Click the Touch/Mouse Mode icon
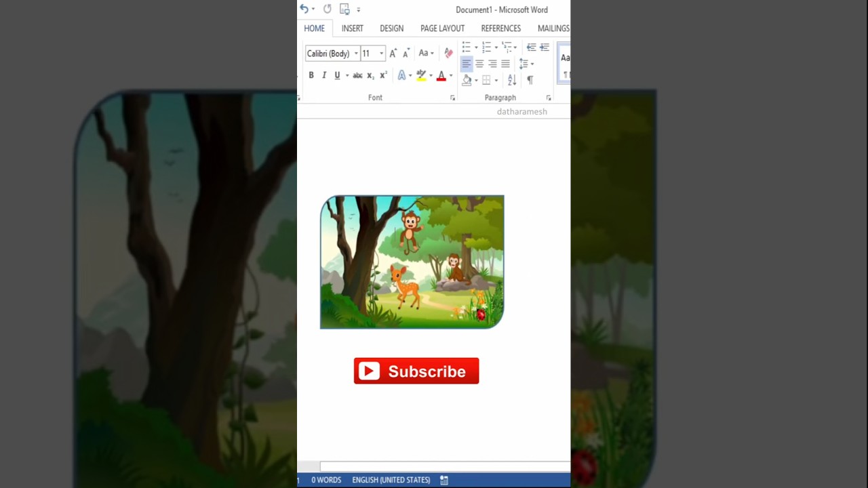Screen dimensions: 868x488 tap(344, 9)
